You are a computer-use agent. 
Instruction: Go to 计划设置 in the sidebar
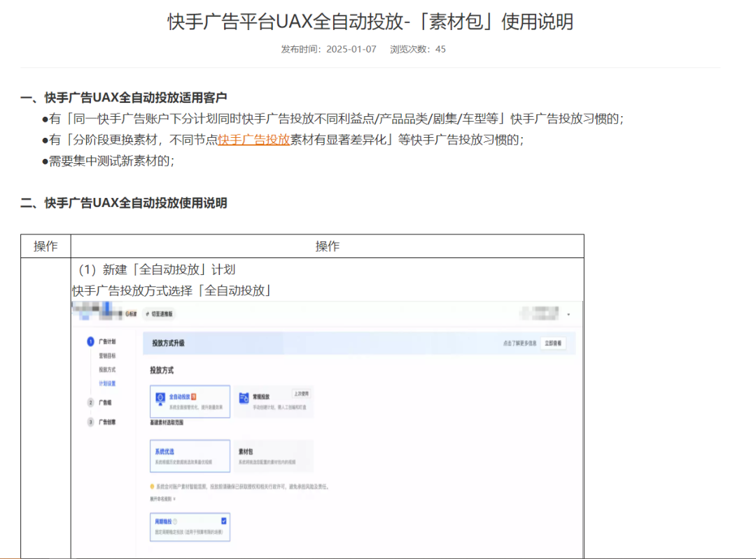[107, 383]
